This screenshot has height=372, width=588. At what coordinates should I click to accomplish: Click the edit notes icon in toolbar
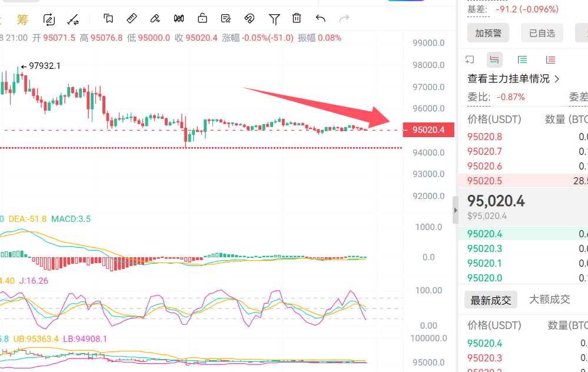pos(226,19)
